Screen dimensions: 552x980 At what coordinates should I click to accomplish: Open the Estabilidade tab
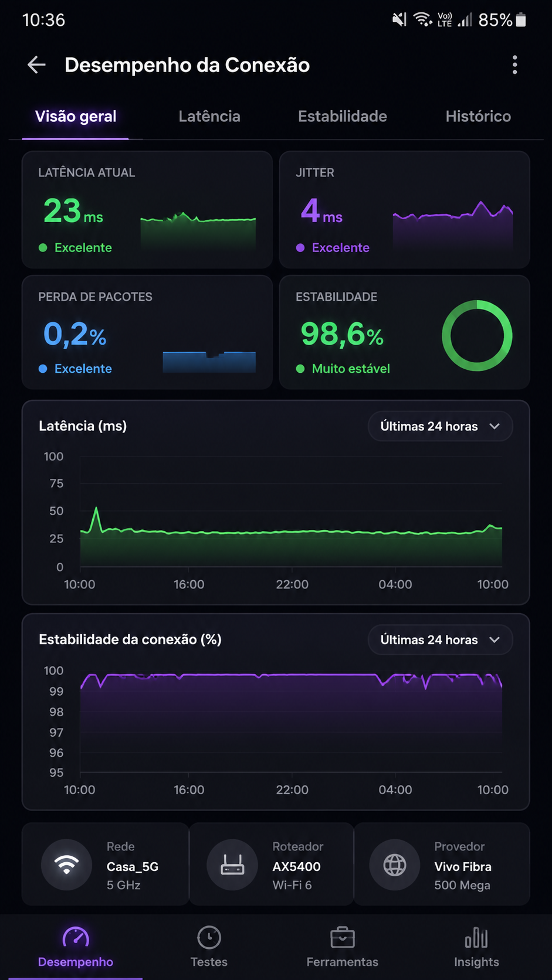point(343,116)
